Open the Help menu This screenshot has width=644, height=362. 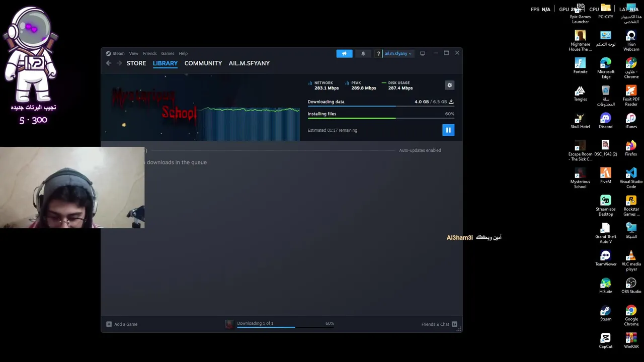(183, 53)
